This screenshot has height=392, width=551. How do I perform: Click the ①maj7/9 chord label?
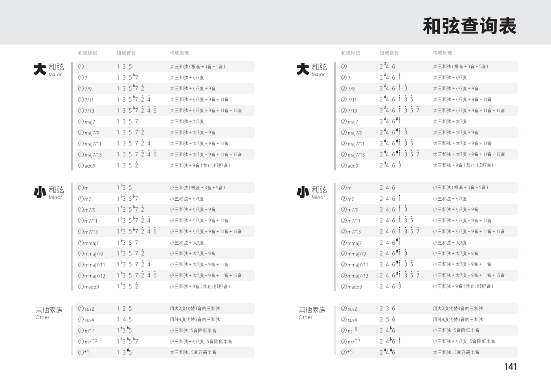point(89,133)
